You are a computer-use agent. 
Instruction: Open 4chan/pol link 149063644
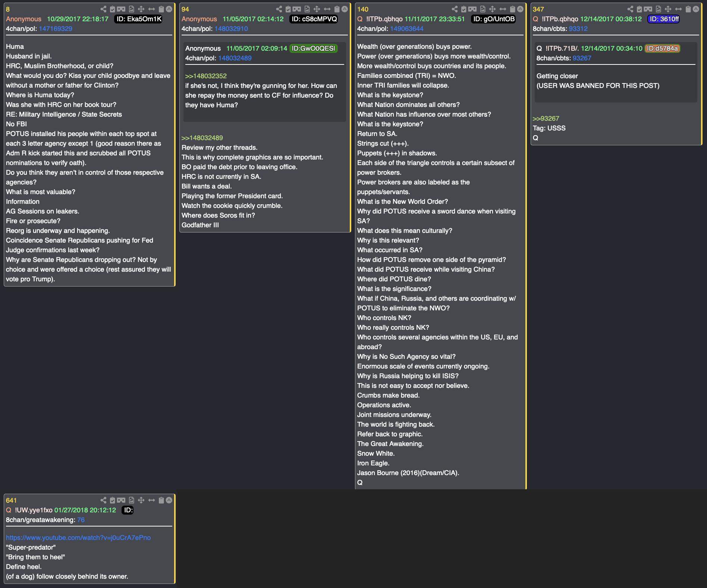pos(407,29)
